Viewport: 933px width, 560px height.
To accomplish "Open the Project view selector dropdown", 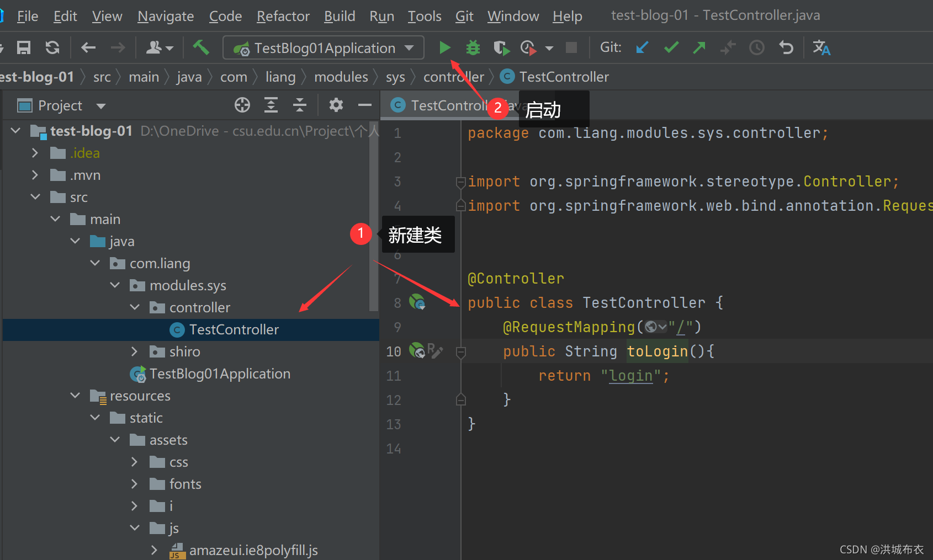I will coord(100,106).
